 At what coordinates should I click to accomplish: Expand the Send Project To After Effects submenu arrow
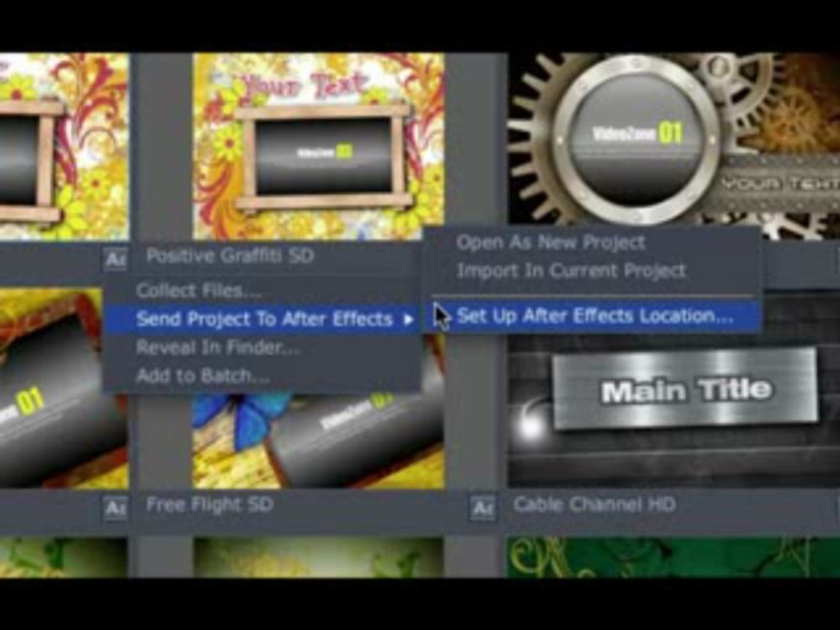pos(409,320)
